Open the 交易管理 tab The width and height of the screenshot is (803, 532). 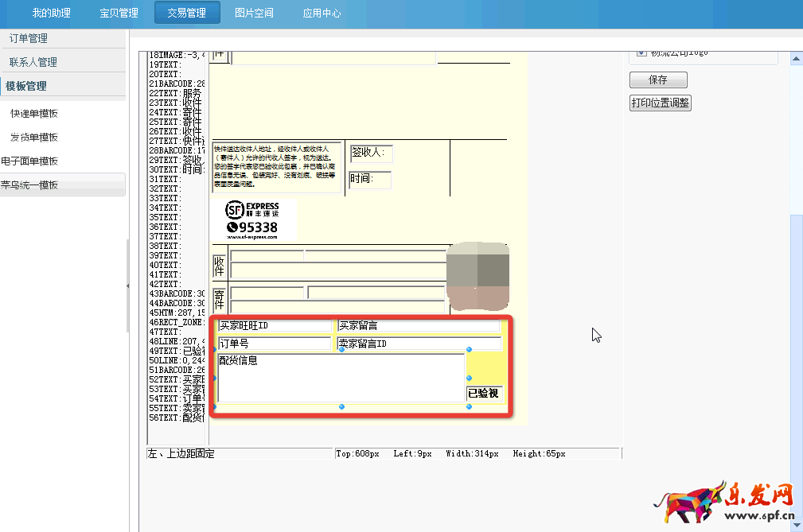pyautogui.click(x=186, y=13)
